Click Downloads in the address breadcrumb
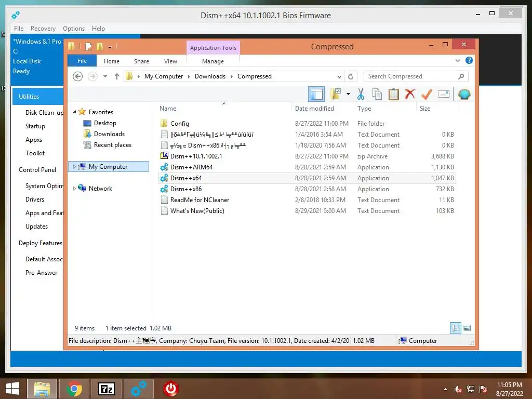This screenshot has height=399, width=532. pos(210,76)
